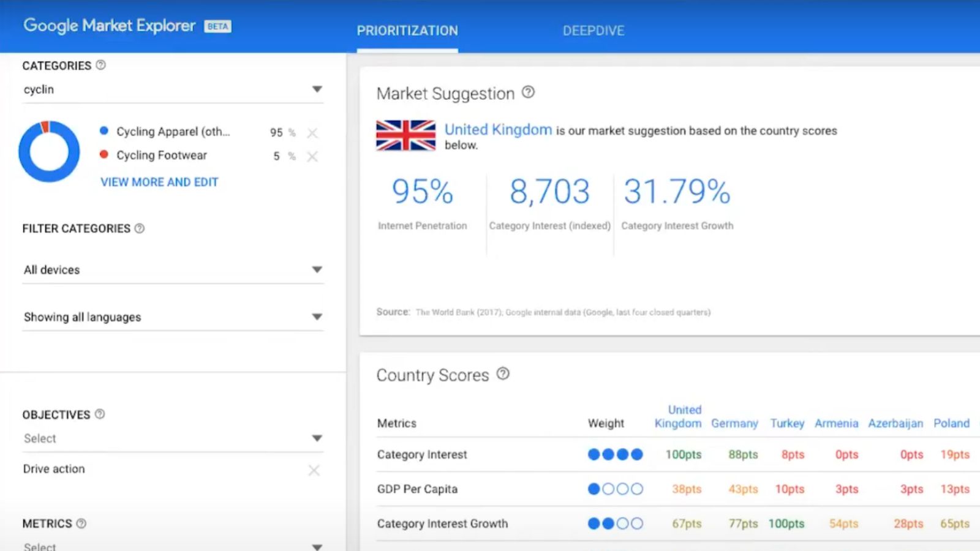This screenshot has height=551, width=980.
Task: Click United Kingdom's 100pts Category Interest score
Action: [x=684, y=454]
